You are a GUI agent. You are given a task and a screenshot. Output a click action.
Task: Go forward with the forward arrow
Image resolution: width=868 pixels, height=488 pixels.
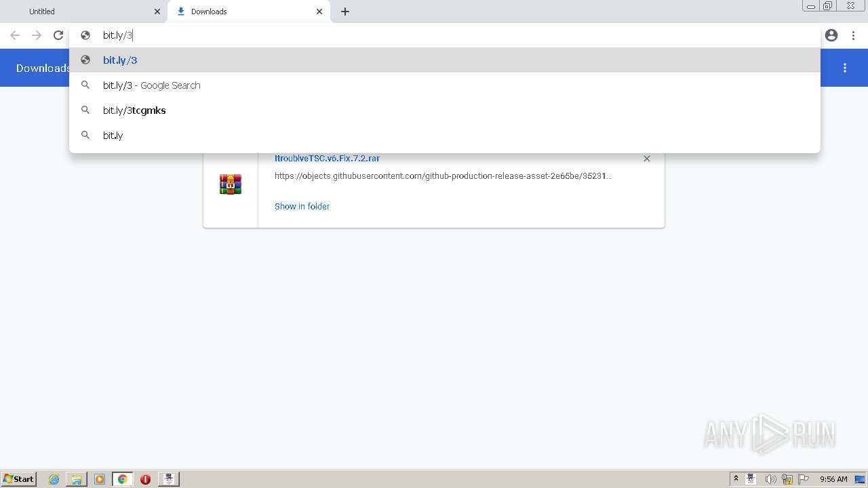tap(37, 35)
